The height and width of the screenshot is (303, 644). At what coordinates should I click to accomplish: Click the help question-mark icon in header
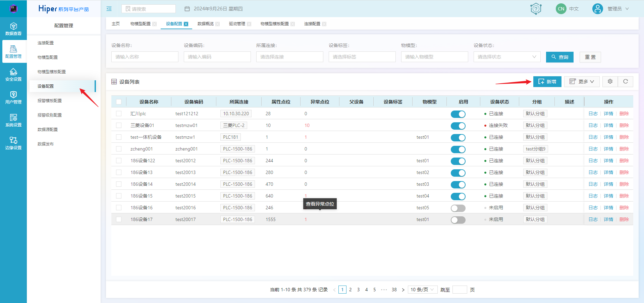(536, 9)
